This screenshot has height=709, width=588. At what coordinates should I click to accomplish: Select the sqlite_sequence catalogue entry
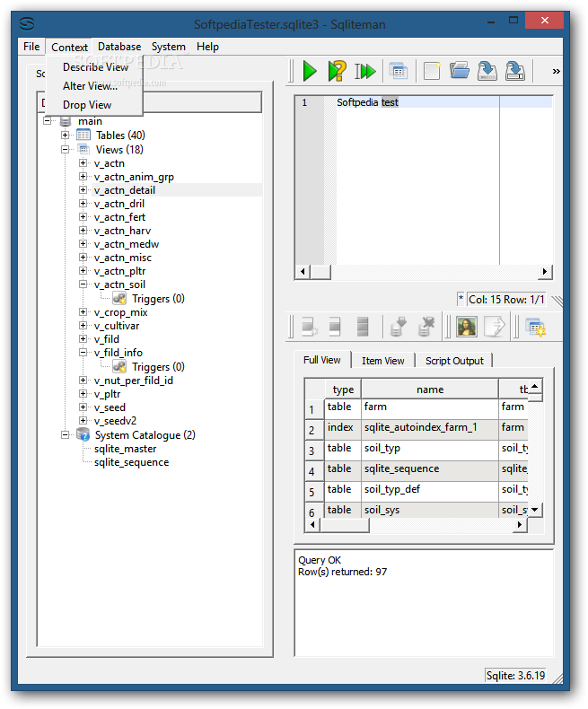pyautogui.click(x=132, y=462)
